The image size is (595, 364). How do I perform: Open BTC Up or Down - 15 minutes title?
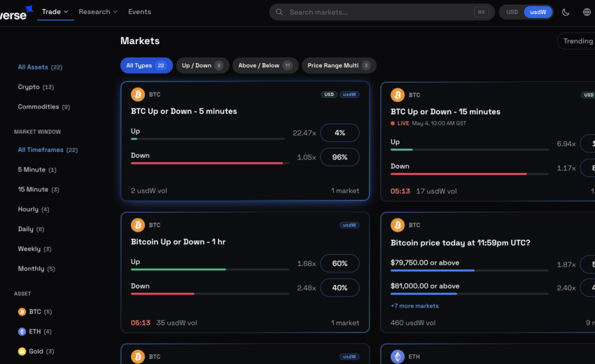coord(445,111)
